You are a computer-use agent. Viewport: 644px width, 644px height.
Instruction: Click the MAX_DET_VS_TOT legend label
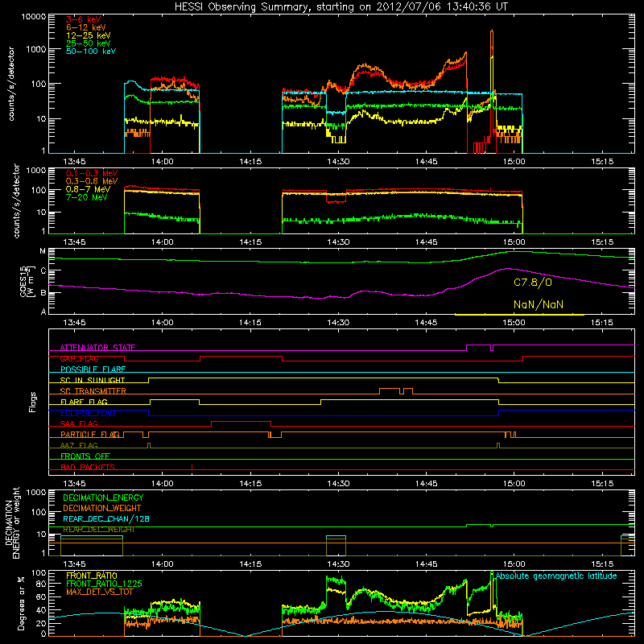click(100, 592)
